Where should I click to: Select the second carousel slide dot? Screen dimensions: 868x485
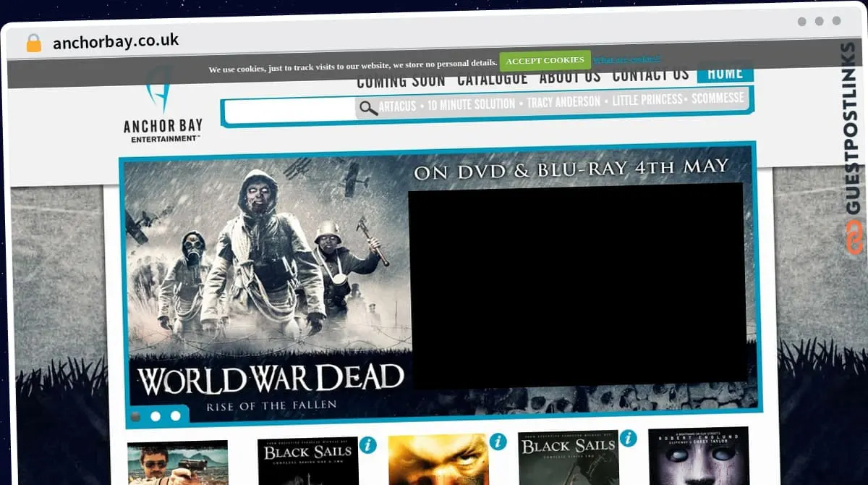click(x=156, y=416)
